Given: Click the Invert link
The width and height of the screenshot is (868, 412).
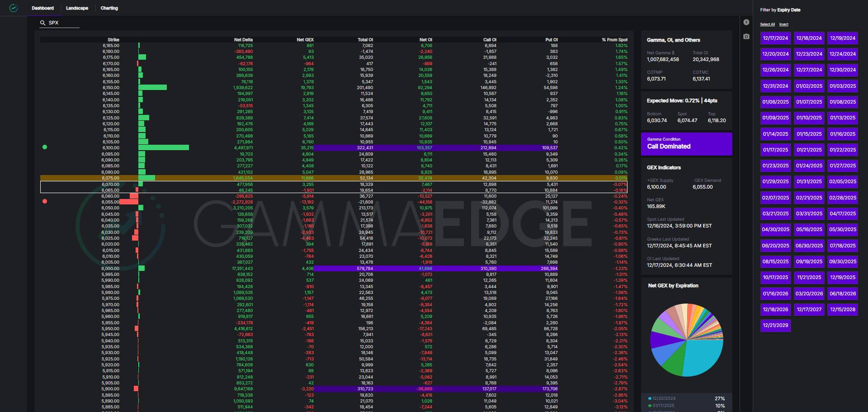Looking at the screenshot, I should tap(783, 24).
